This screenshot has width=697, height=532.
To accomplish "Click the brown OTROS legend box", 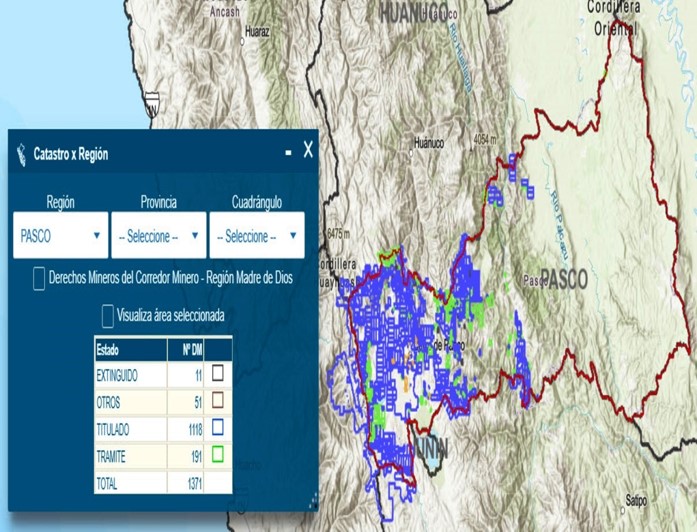I will click(x=218, y=401).
